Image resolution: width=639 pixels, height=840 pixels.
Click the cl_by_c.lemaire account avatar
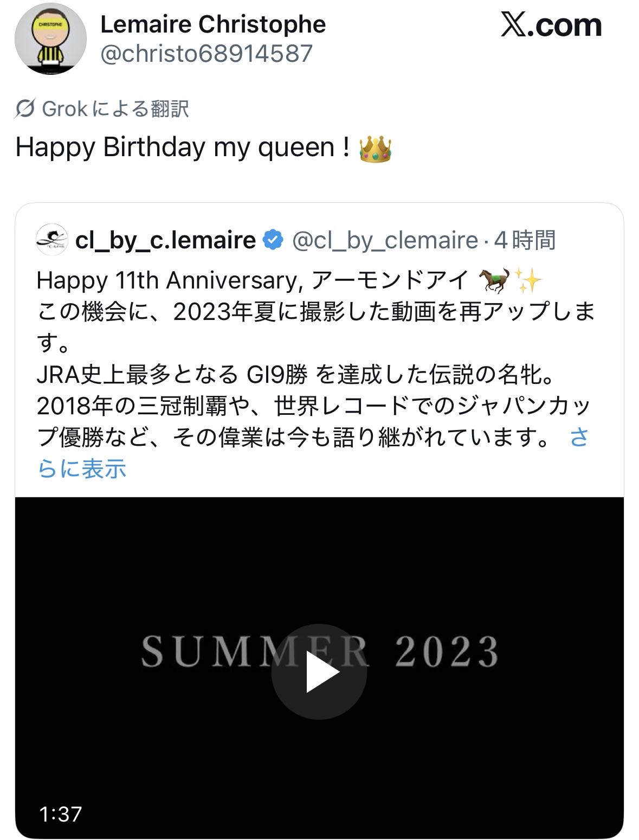(x=51, y=240)
